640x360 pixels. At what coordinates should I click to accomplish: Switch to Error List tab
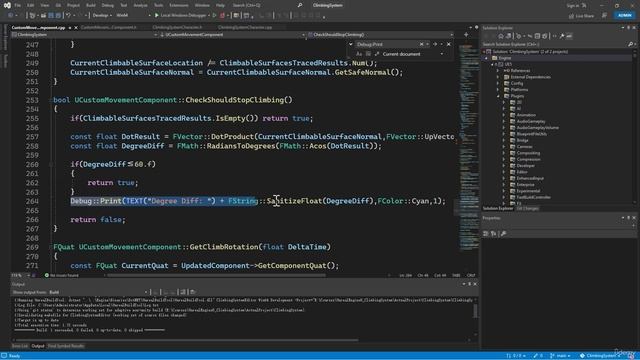pos(20,346)
